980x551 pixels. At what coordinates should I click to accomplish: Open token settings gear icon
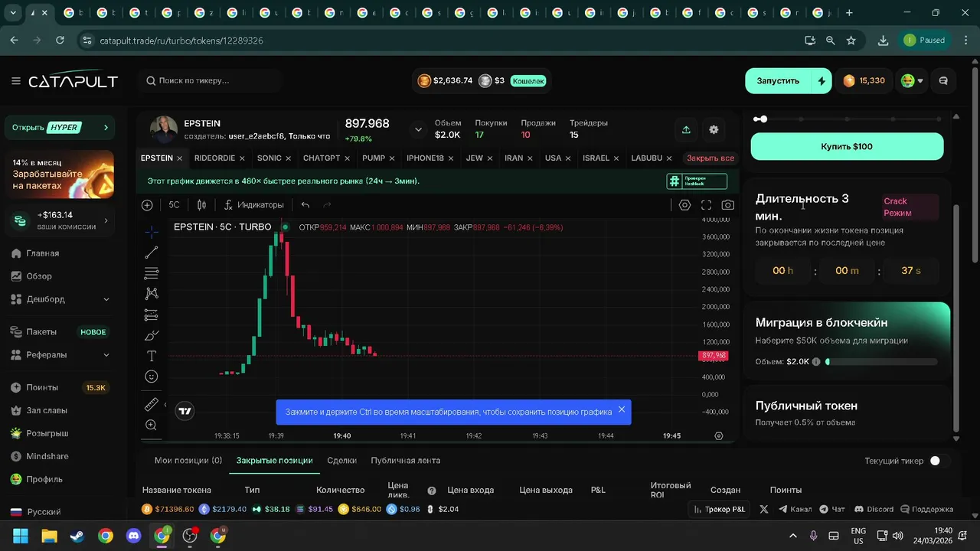point(714,130)
